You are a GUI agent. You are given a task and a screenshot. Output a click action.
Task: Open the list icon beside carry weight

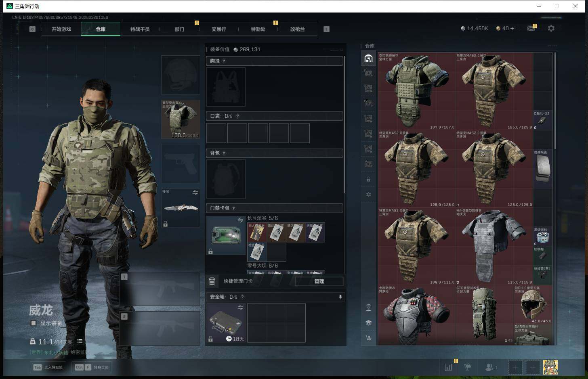[80, 341]
